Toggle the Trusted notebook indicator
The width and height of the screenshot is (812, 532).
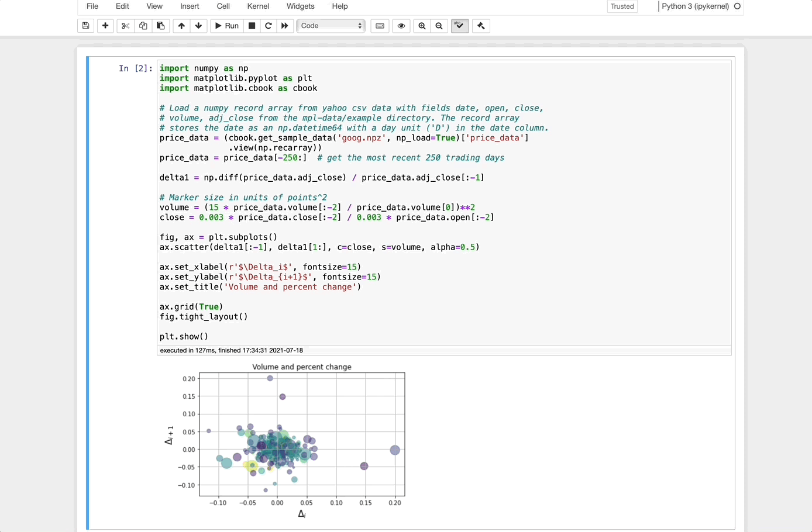[x=622, y=6]
